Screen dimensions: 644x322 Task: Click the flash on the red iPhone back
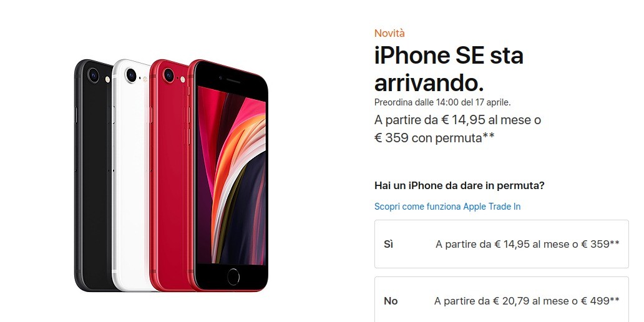[x=182, y=80]
